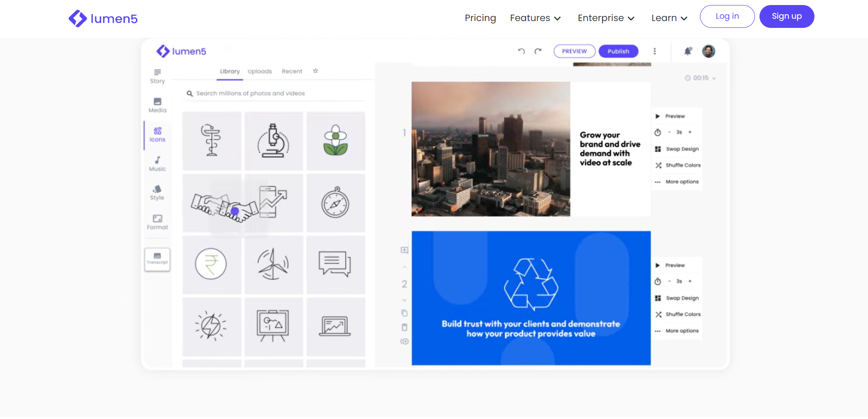Click the "Build trust with your clients" caption
This screenshot has height=419, width=868.
click(x=531, y=329)
